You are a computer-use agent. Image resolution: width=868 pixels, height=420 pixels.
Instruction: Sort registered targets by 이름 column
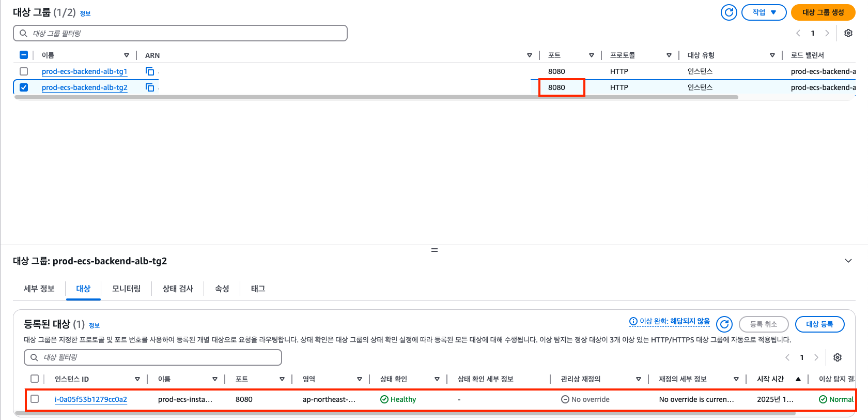pos(215,379)
